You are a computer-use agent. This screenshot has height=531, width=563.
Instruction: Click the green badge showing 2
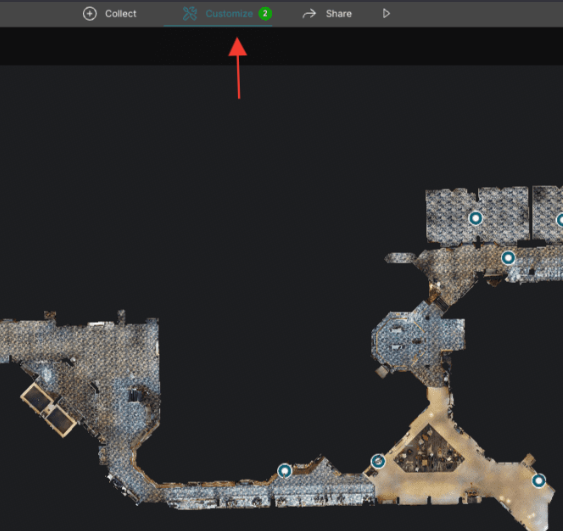tap(265, 14)
